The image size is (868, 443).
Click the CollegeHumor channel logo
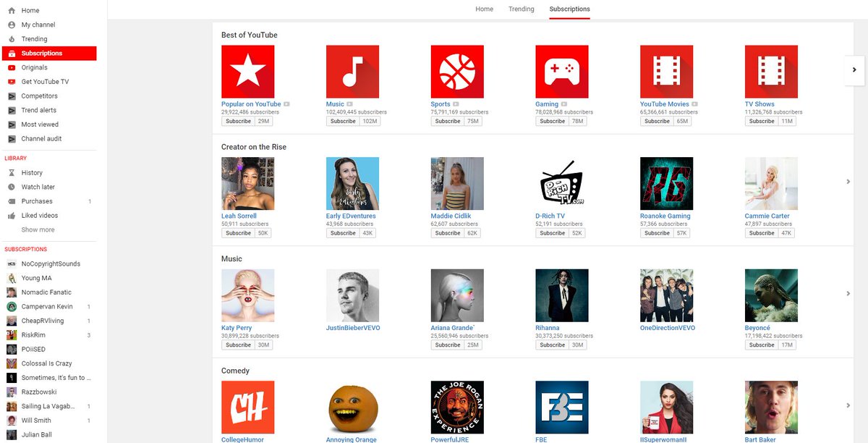pos(248,408)
